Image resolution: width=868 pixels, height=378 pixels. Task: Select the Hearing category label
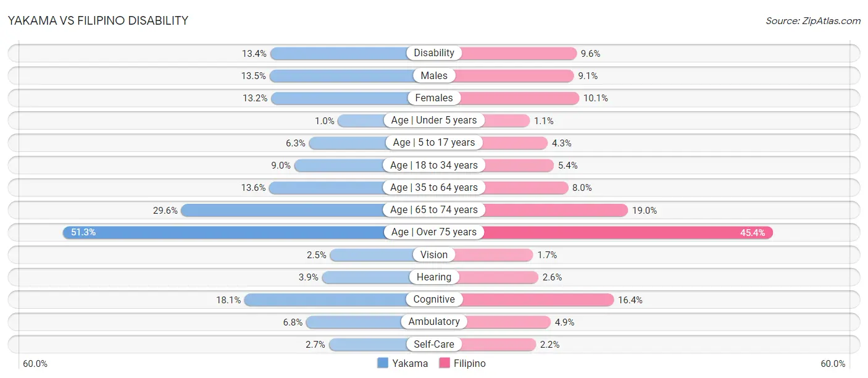434,277
